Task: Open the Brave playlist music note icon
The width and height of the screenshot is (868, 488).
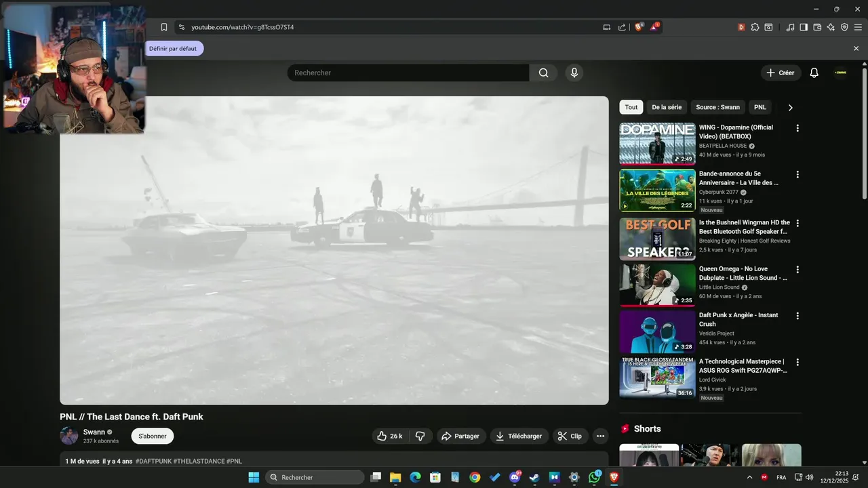Action: (x=790, y=27)
